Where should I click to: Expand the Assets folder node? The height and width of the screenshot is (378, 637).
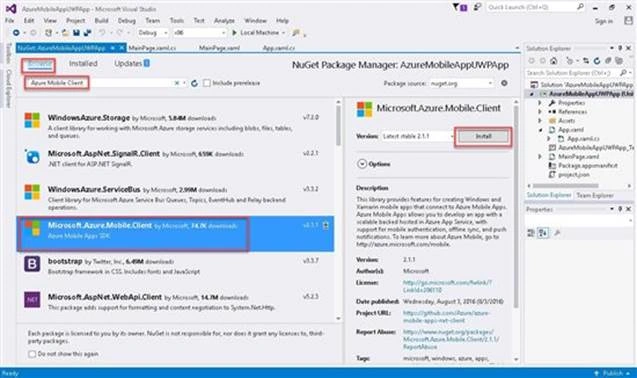tap(540, 121)
